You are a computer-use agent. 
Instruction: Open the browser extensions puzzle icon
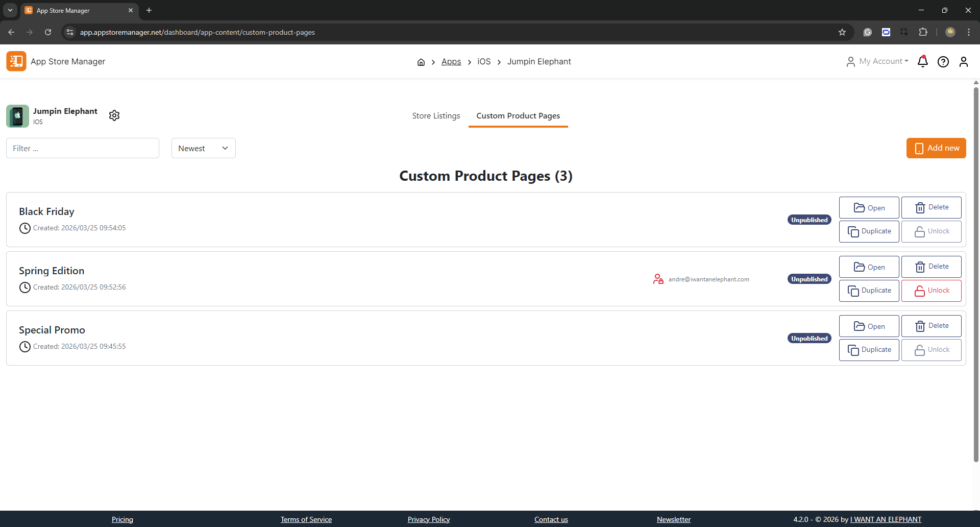coord(923,32)
